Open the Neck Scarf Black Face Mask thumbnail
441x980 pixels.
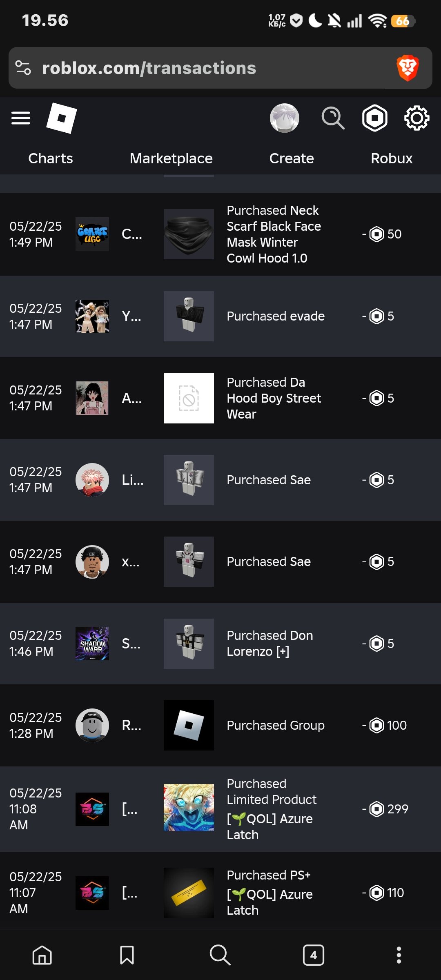[189, 234]
